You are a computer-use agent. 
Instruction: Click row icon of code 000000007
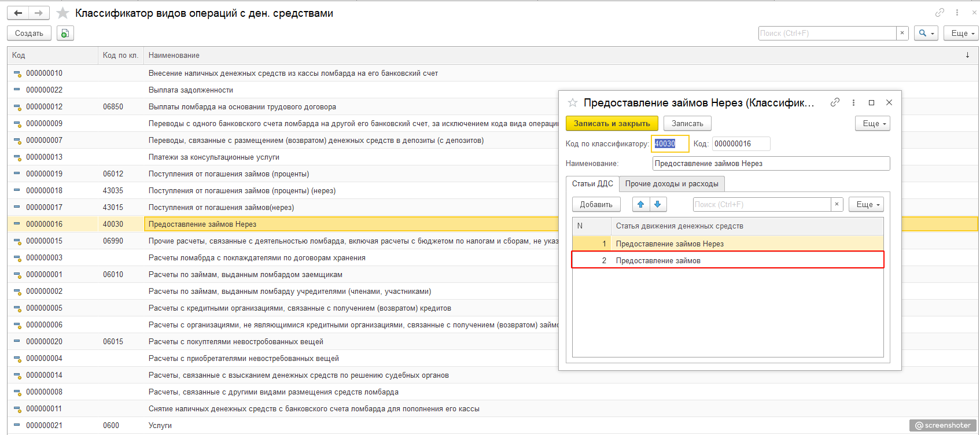pyautogui.click(x=17, y=141)
